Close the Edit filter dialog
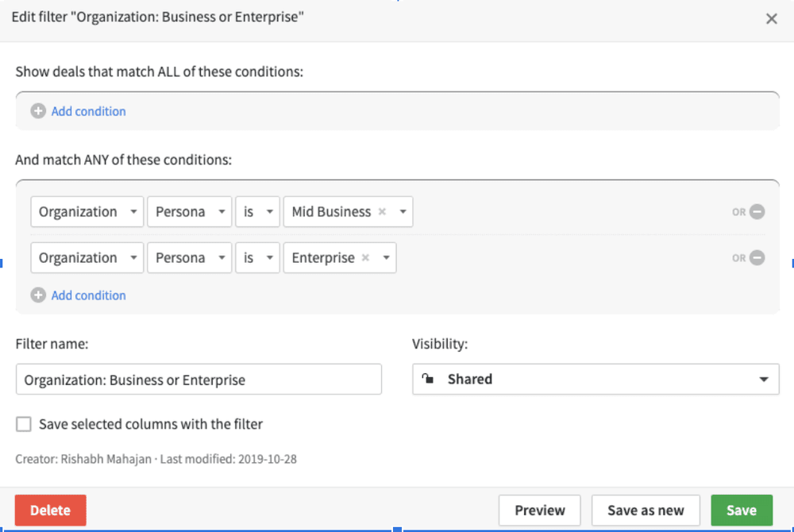This screenshot has width=794, height=532. click(771, 19)
